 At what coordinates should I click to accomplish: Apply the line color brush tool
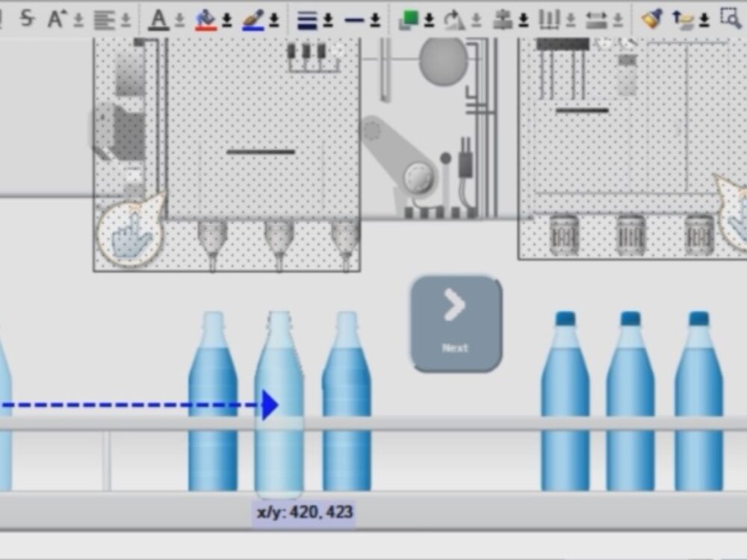253,20
